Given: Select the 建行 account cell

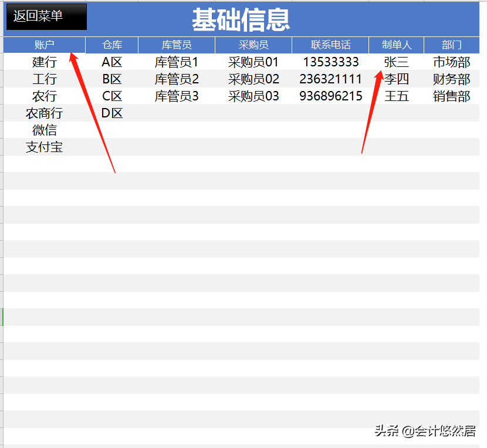Looking at the screenshot, I should [44, 62].
